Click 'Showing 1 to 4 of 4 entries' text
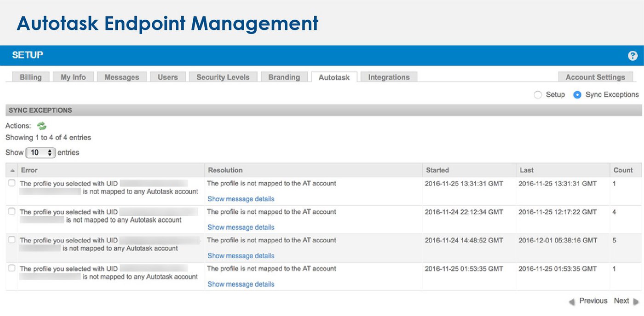Image resolution: width=644 pixels, height=316 pixels. pos(48,138)
